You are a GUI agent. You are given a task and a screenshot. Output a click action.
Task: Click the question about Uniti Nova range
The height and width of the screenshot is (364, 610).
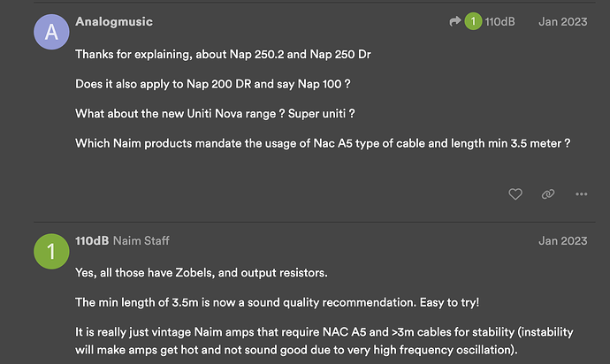tap(215, 114)
